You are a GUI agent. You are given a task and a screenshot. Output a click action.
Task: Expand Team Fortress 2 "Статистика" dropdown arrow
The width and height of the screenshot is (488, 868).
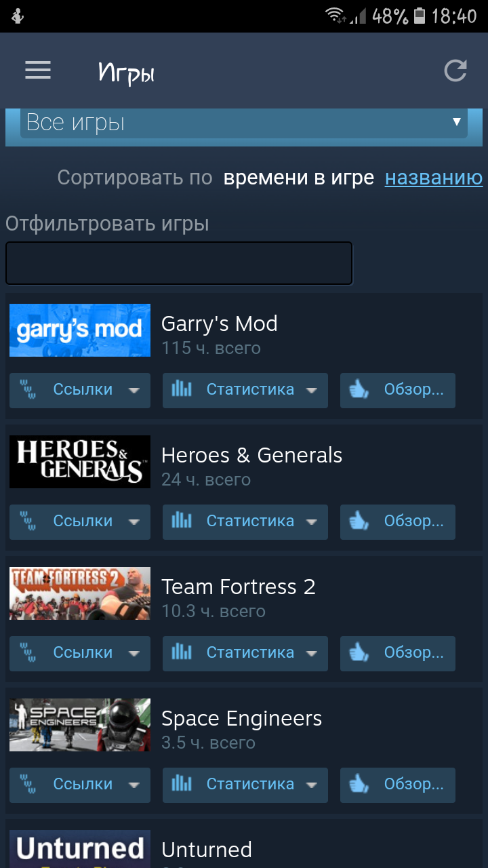tap(312, 654)
